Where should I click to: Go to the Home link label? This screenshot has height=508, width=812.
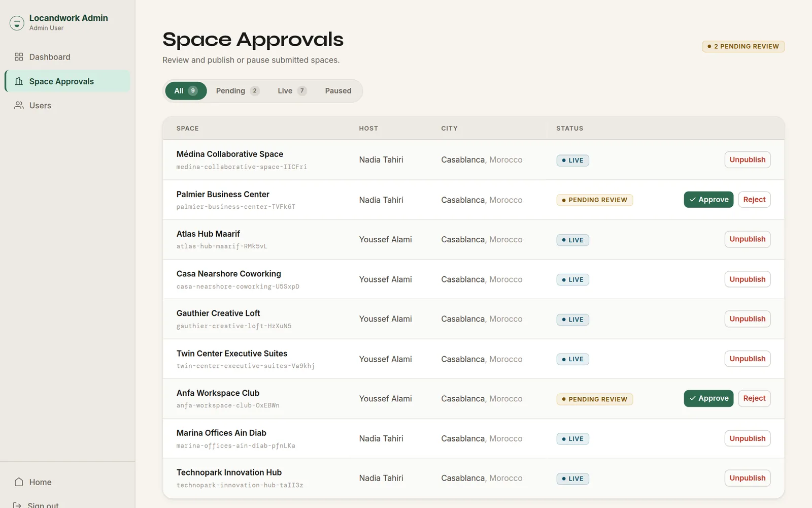click(x=40, y=482)
